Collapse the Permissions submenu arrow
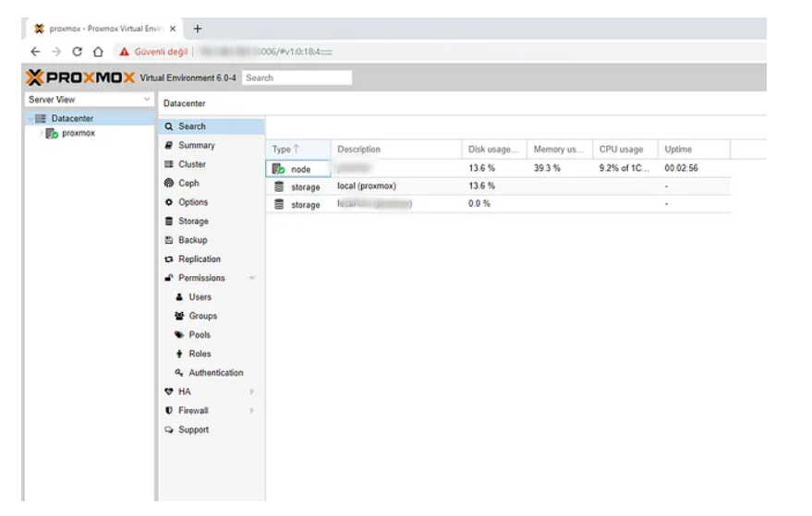This screenshot has height=516, width=812. (251, 278)
